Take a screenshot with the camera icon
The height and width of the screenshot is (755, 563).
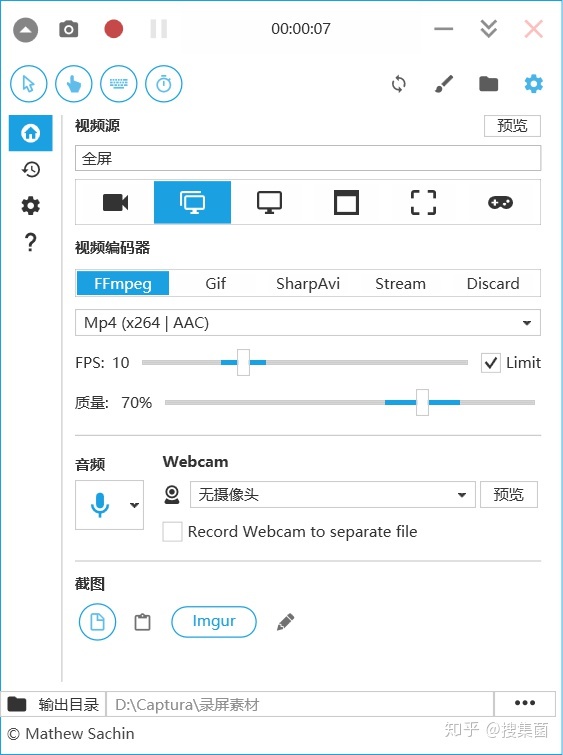point(68,29)
